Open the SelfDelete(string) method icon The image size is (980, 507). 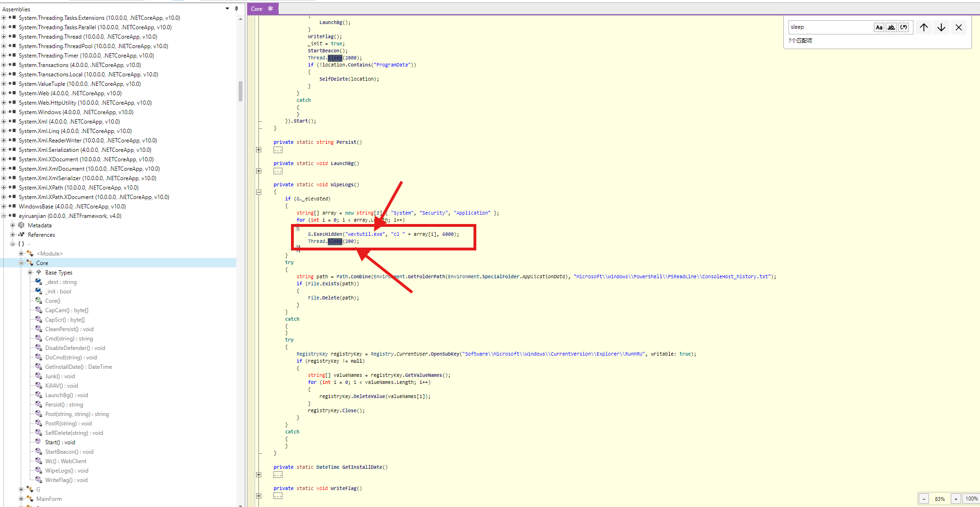tap(39, 433)
